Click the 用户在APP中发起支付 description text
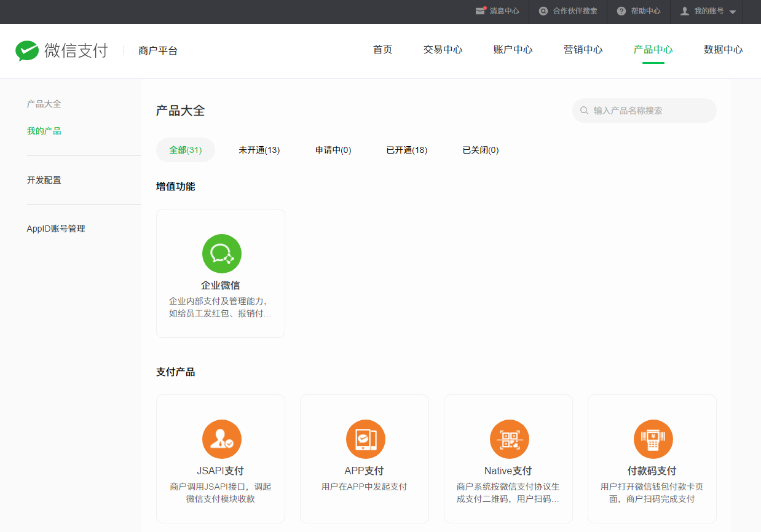The image size is (761, 532). 365,487
